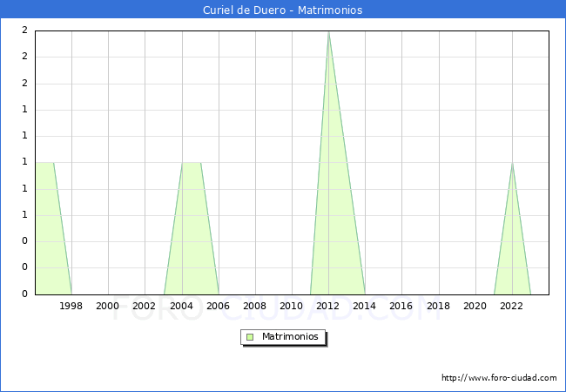Click the 2008 x-axis label

pyautogui.click(x=255, y=306)
